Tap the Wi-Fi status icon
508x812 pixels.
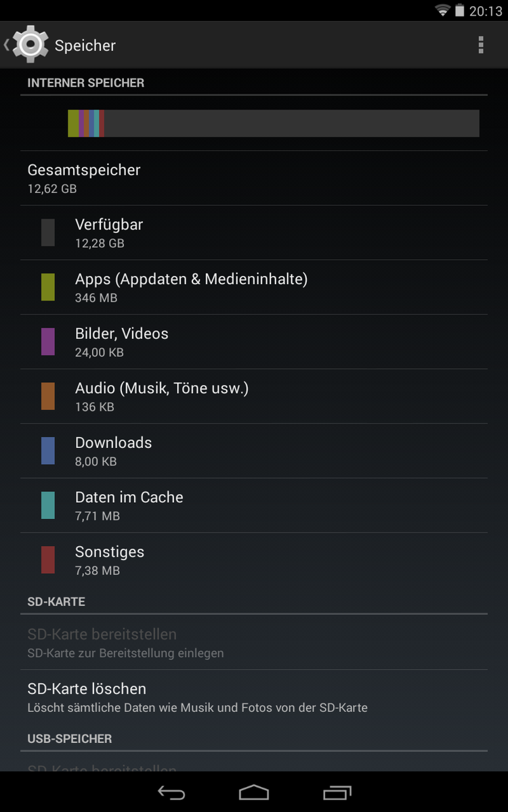(443, 10)
